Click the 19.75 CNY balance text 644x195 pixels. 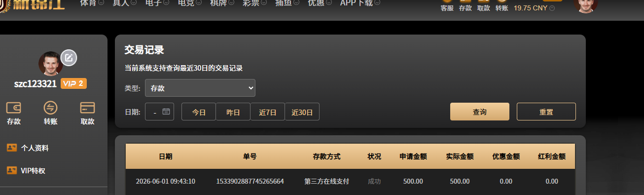click(x=530, y=8)
